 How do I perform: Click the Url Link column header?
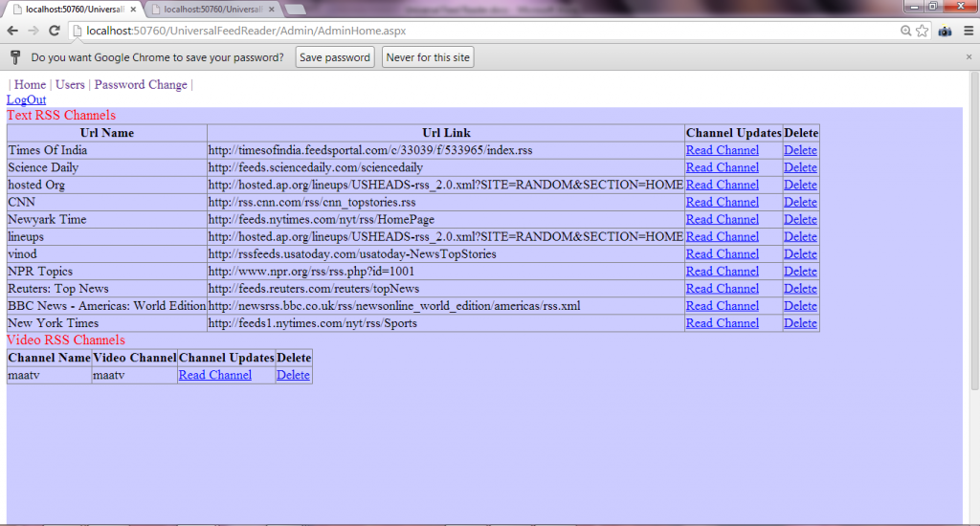point(446,132)
